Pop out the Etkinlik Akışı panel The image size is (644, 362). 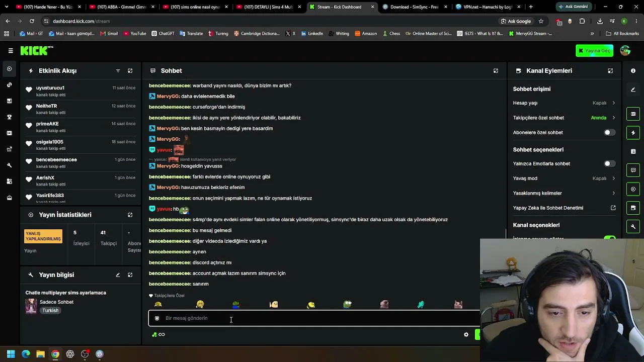coord(130,71)
